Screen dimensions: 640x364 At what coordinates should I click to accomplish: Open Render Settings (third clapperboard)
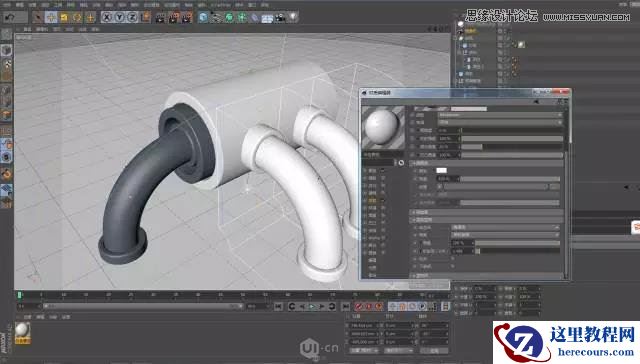(x=187, y=18)
